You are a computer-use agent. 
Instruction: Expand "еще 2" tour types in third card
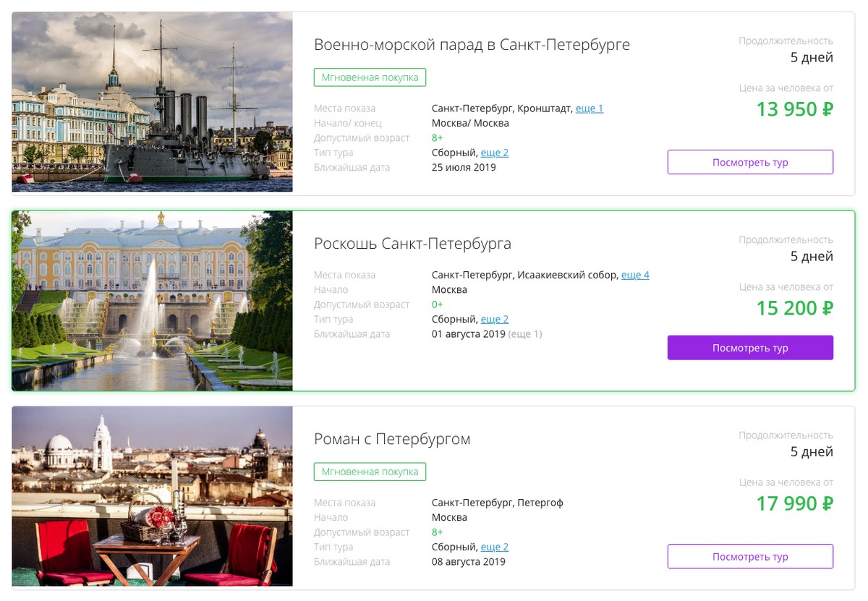495,547
